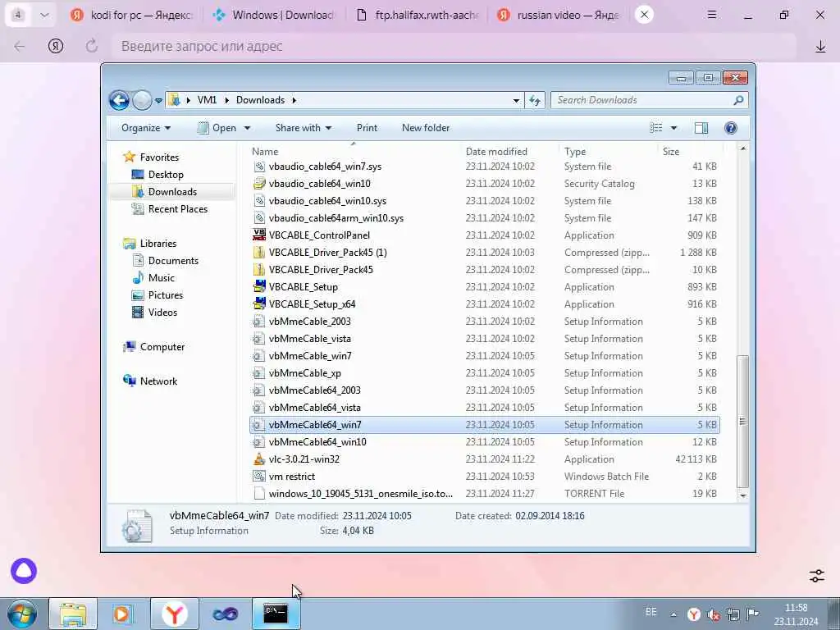Screen dimensions: 840x630
Task: Click Print in the toolbar
Action: [x=367, y=128]
